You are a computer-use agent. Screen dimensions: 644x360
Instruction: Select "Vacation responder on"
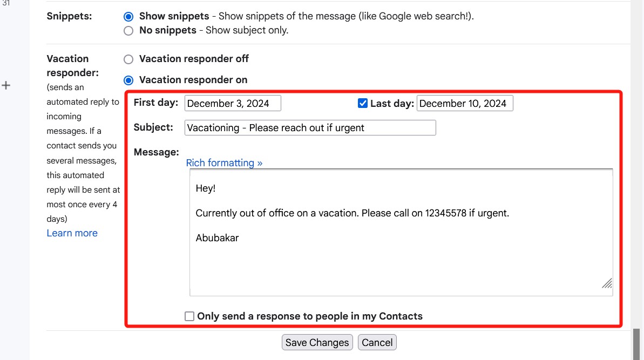tap(128, 79)
